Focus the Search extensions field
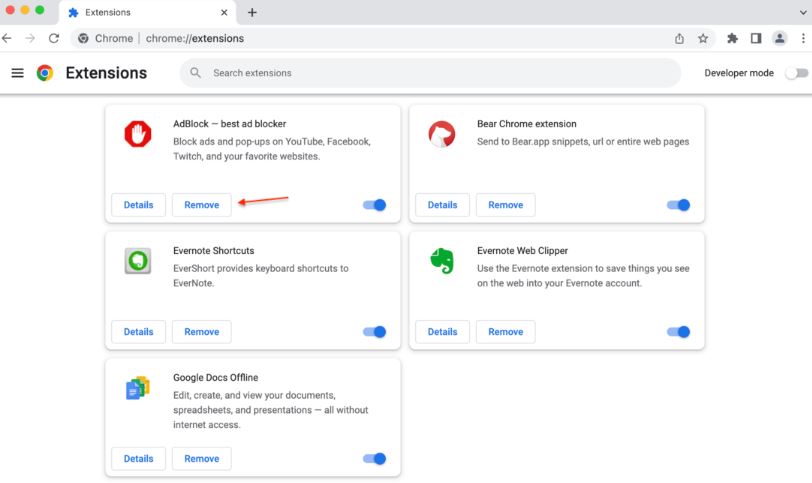The height and width of the screenshot is (483, 812). tap(430, 73)
